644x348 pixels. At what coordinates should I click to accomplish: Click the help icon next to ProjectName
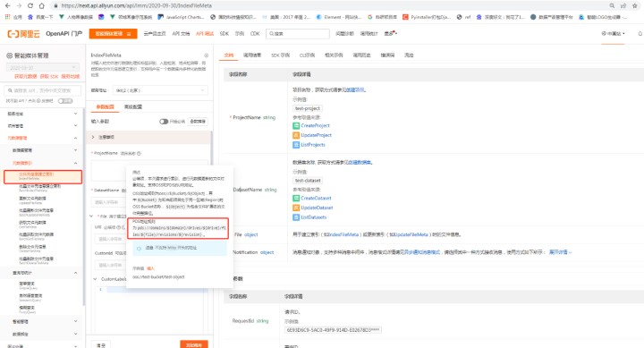[139, 153]
